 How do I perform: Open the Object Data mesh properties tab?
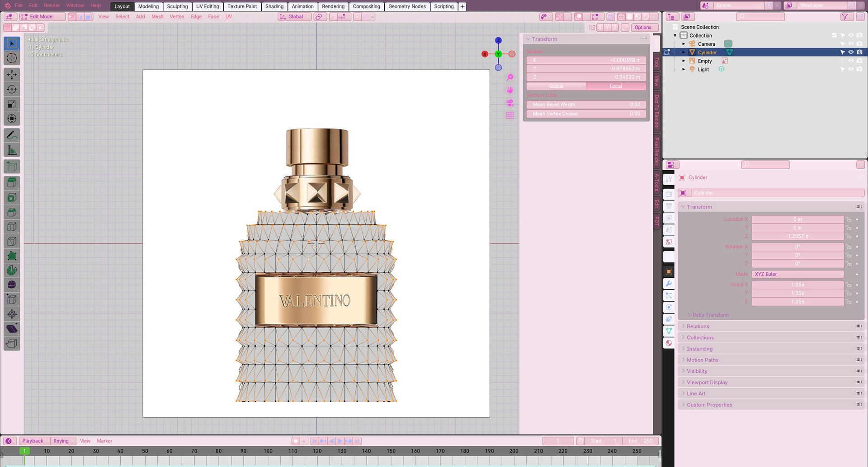(669, 331)
